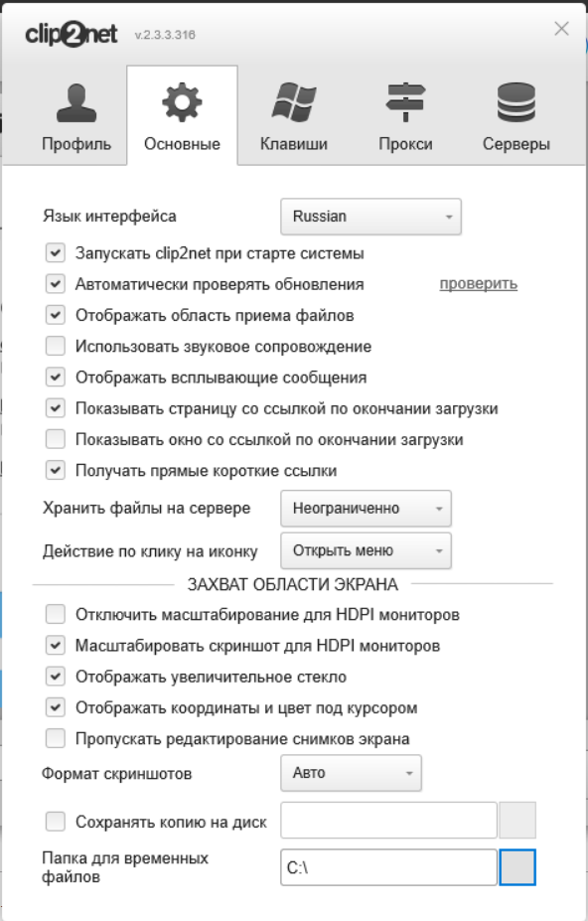Open Действие по клику Открыть меню dropdown

click(366, 550)
